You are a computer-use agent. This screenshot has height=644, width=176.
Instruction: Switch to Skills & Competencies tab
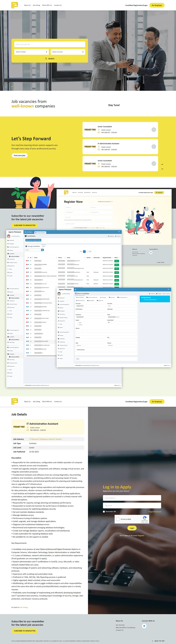(92, 297)
